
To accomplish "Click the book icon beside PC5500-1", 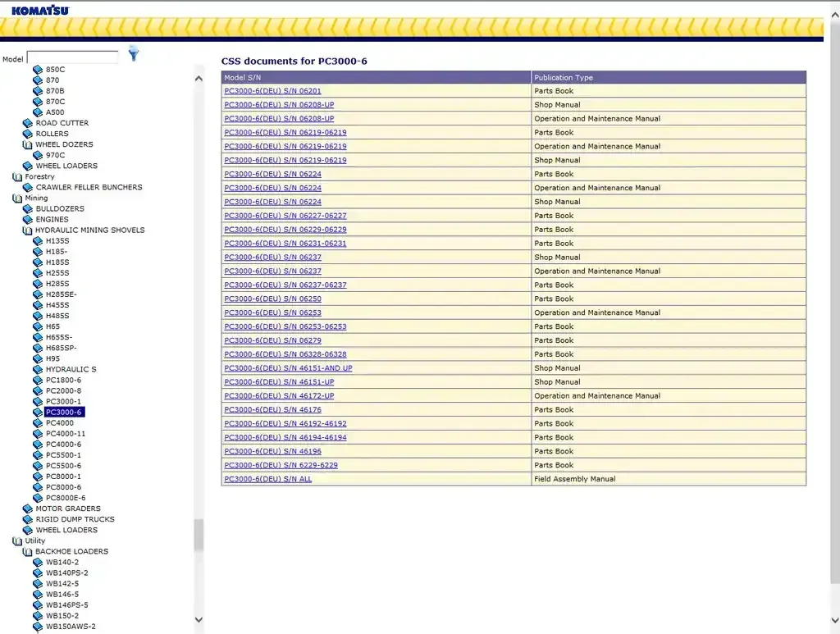I will (x=38, y=455).
